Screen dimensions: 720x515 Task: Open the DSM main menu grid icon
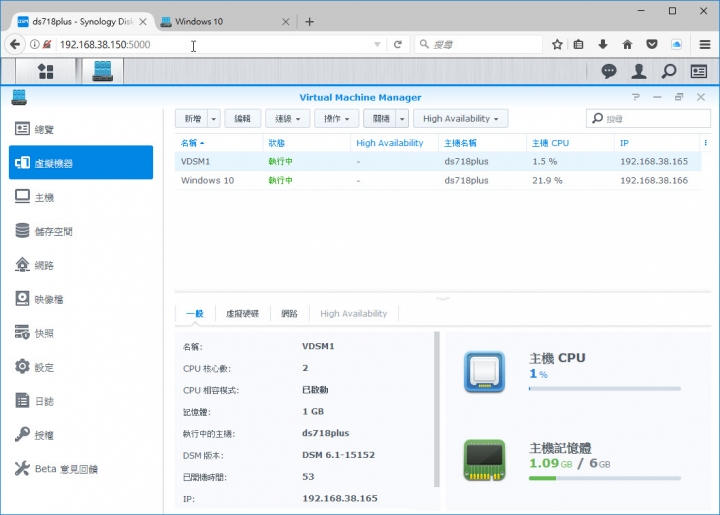coord(45,71)
